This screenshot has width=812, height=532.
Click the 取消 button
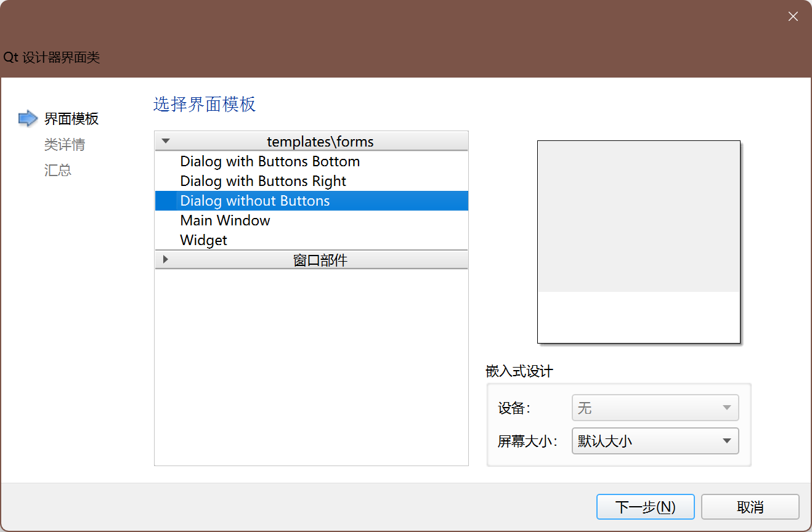tap(750, 507)
